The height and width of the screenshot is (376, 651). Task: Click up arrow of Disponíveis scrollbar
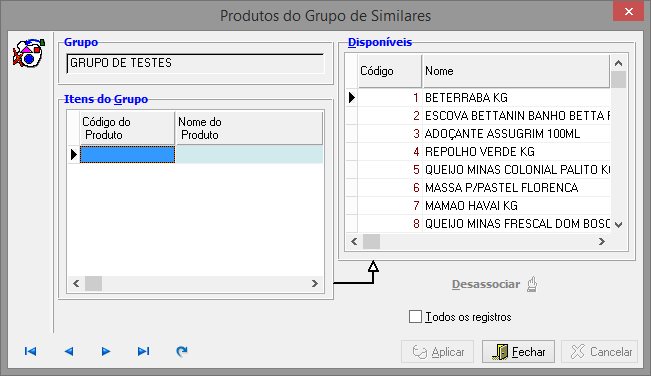pyautogui.click(x=618, y=63)
